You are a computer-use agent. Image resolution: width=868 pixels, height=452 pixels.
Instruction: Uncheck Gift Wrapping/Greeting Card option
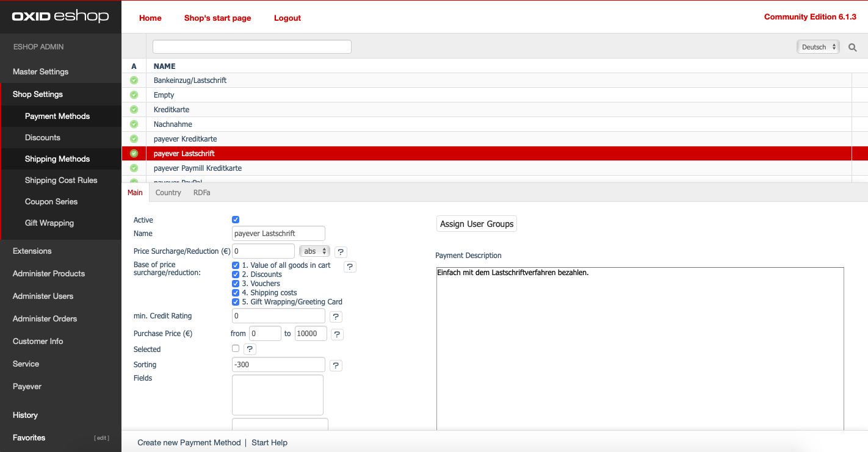point(236,302)
